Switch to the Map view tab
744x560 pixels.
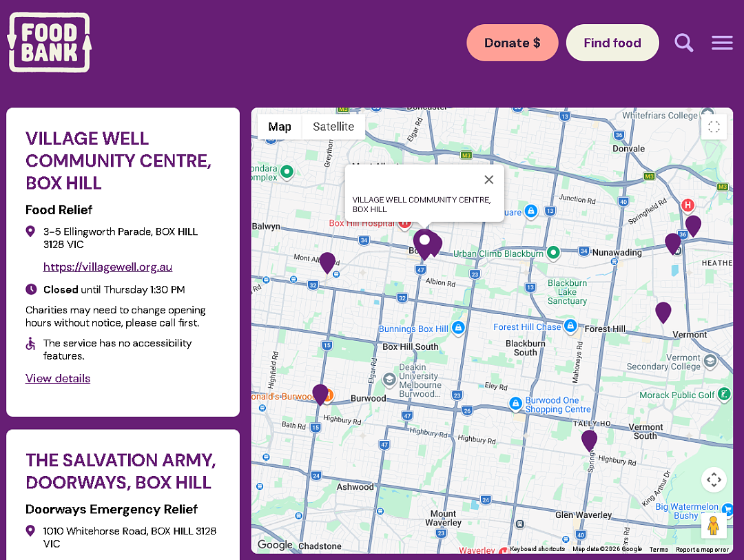tap(280, 127)
